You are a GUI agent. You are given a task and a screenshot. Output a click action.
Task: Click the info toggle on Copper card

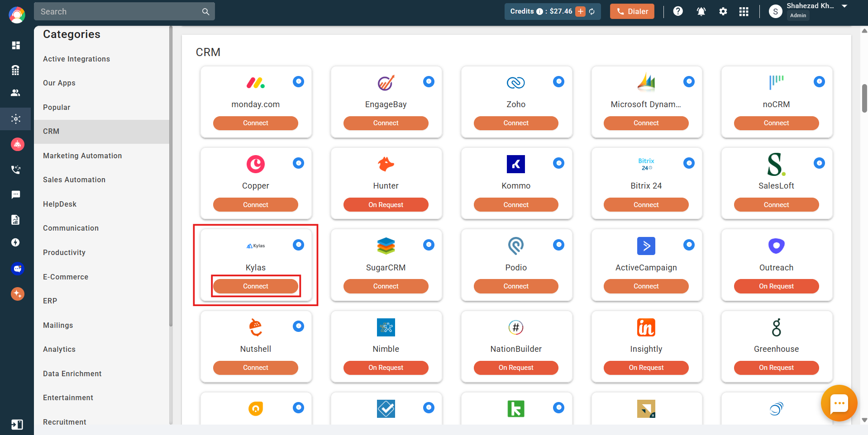298,163
